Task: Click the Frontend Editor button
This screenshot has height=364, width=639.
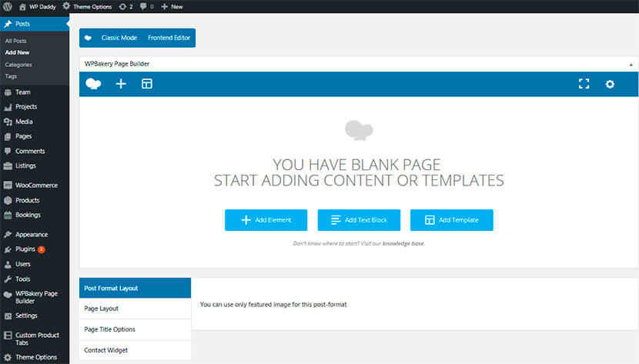Action: pos(169,38)
